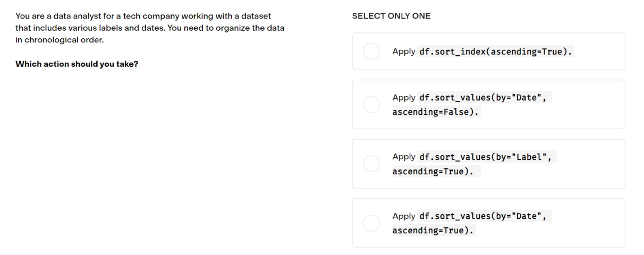Viewport: 644px width, 255px height.
Task: Click the word Apply in the sort_index answer
Action: 404,52
